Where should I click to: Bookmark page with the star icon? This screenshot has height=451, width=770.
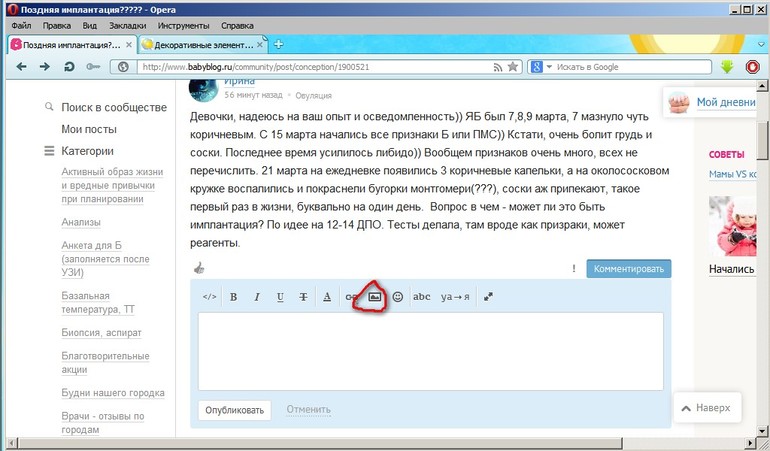tap(513, 67)
